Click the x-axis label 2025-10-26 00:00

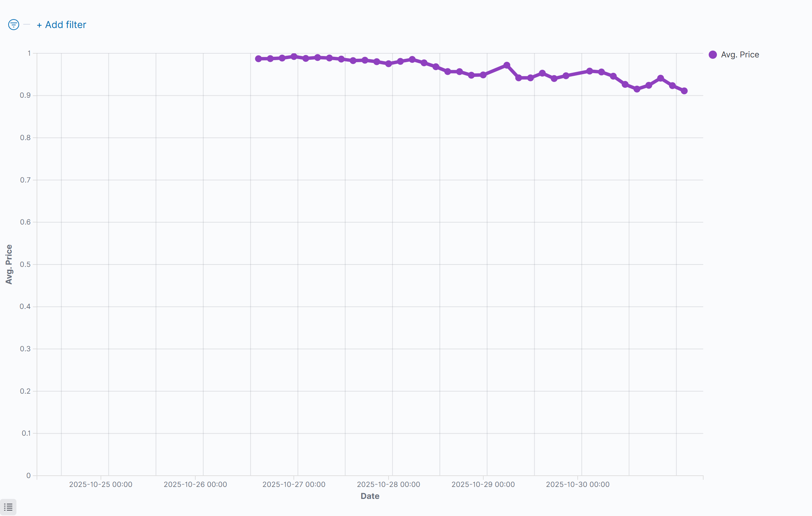coord(195,484)
